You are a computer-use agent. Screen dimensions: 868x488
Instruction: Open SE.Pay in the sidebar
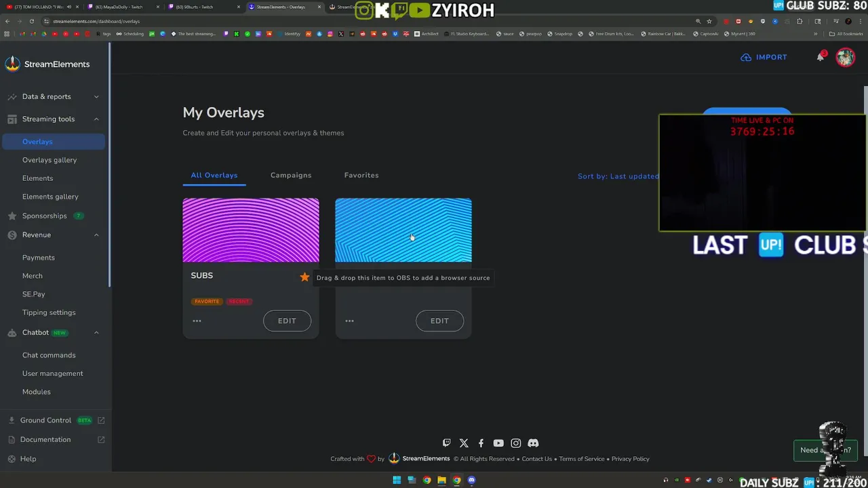(33, 294)
